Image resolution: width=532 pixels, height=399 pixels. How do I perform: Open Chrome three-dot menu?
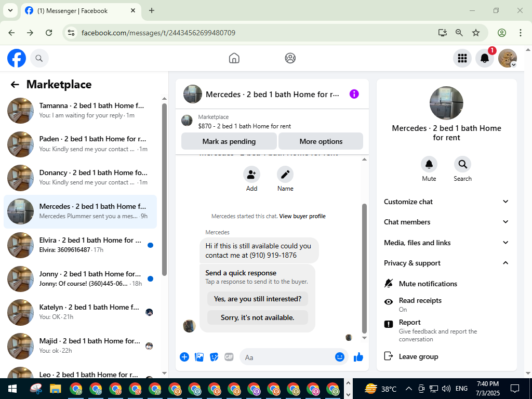pos(520,33)
